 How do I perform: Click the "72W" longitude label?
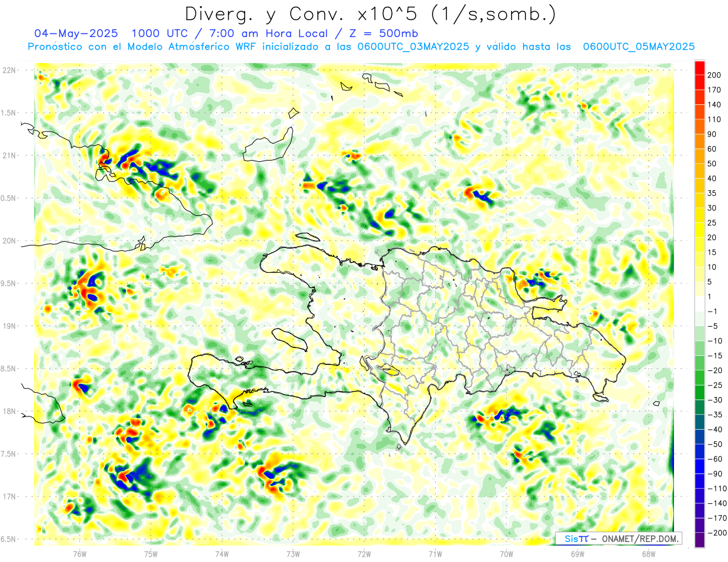point(364,554)
